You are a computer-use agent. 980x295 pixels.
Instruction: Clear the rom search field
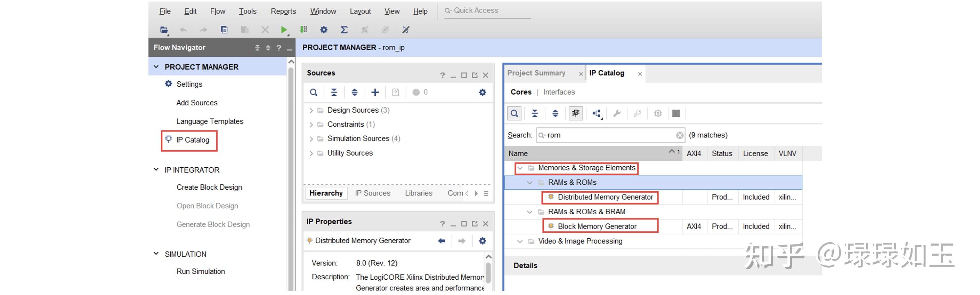pos(680,136)
